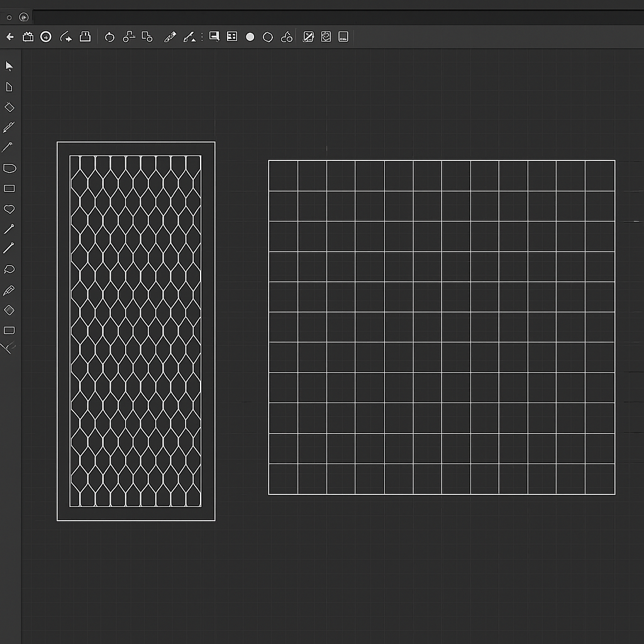644x644 pixels.
Task: Click the list panel icon in toolbar
Action: [x=232, y=37]
